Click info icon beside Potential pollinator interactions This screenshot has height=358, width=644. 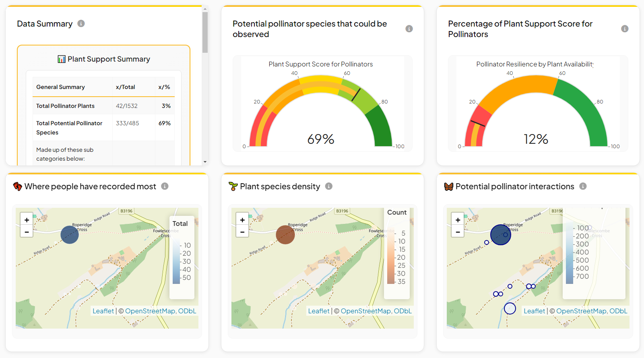583,186
